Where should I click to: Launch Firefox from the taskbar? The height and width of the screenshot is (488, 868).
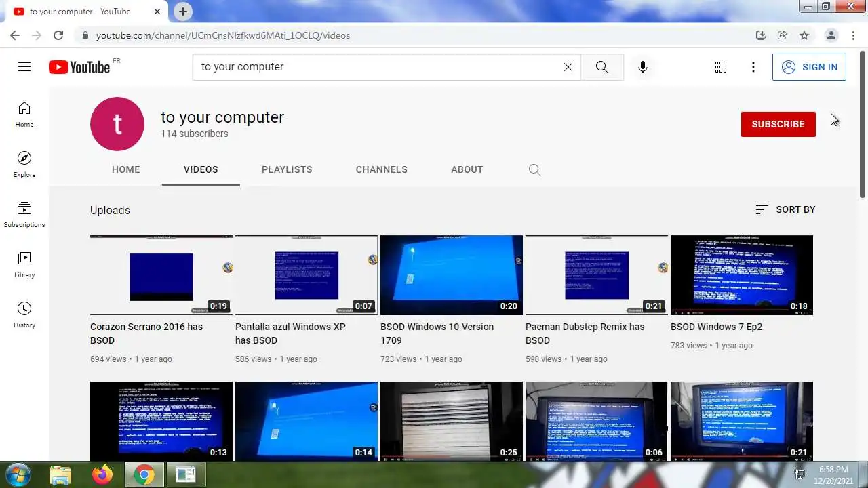pos(102,474)
